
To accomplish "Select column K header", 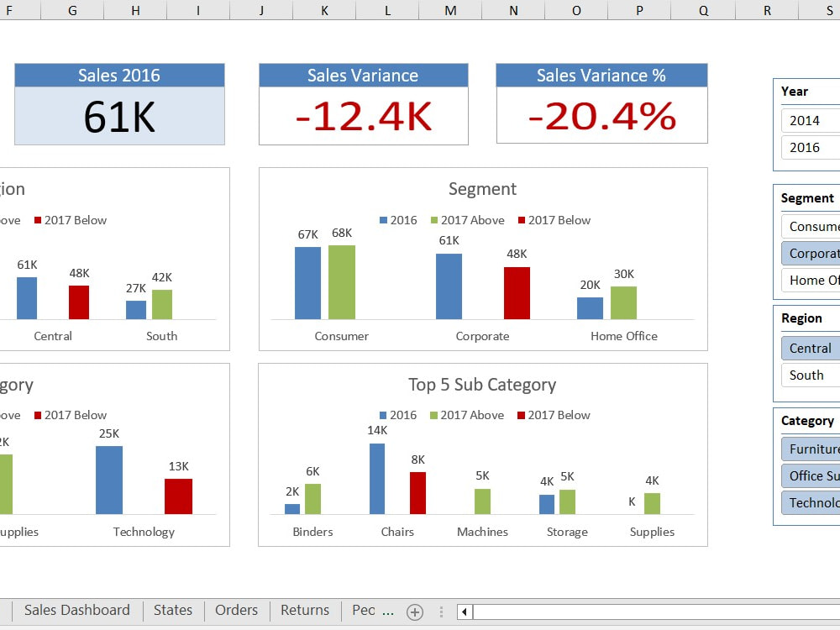I will pyautogui.click(x=324, y=10).
